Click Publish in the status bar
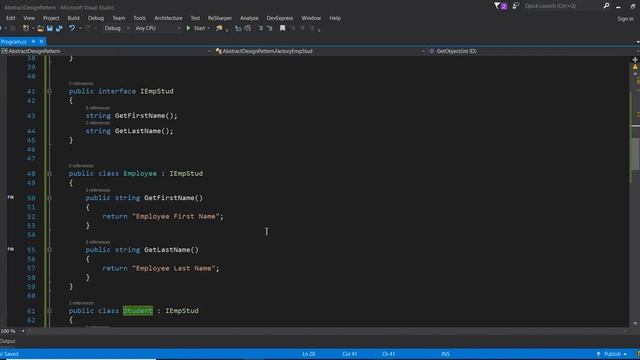Screen dimensions: 640x360 tap(612, 354)
